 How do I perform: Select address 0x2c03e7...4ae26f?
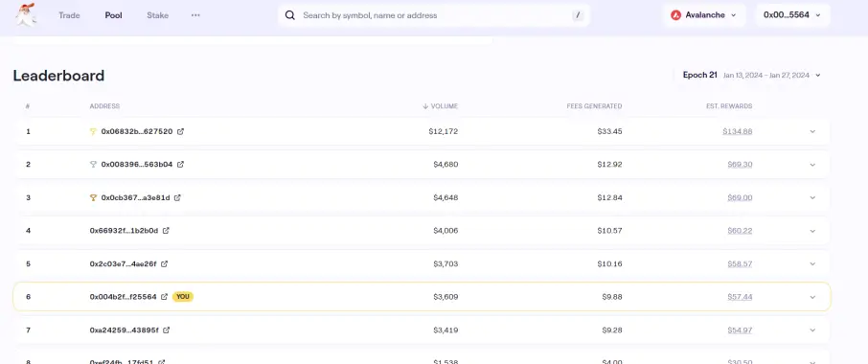tap(124, 263)
